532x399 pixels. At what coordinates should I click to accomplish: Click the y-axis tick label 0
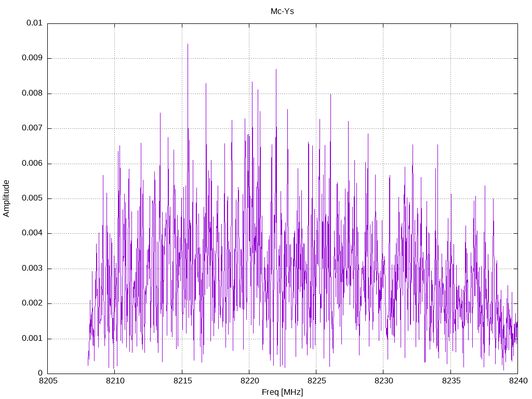click(41, 373)
